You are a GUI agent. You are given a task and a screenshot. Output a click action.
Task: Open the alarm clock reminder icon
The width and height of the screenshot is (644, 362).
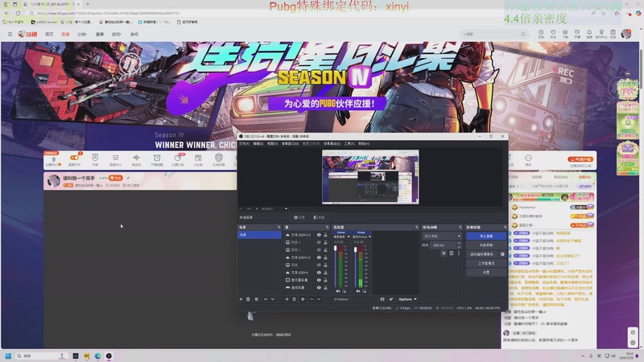157,158
